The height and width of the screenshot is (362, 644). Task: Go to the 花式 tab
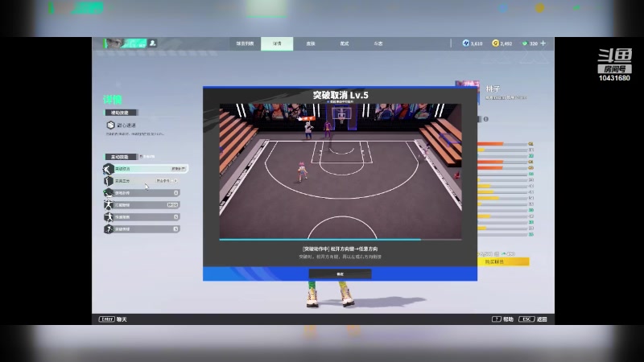[345, 43]
